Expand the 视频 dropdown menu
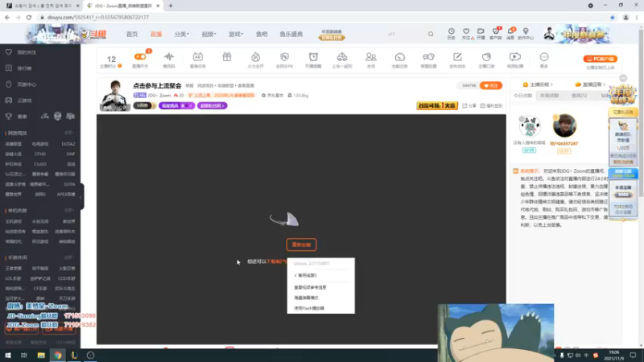This screenshot has height=362, width=644. [208, 34]
